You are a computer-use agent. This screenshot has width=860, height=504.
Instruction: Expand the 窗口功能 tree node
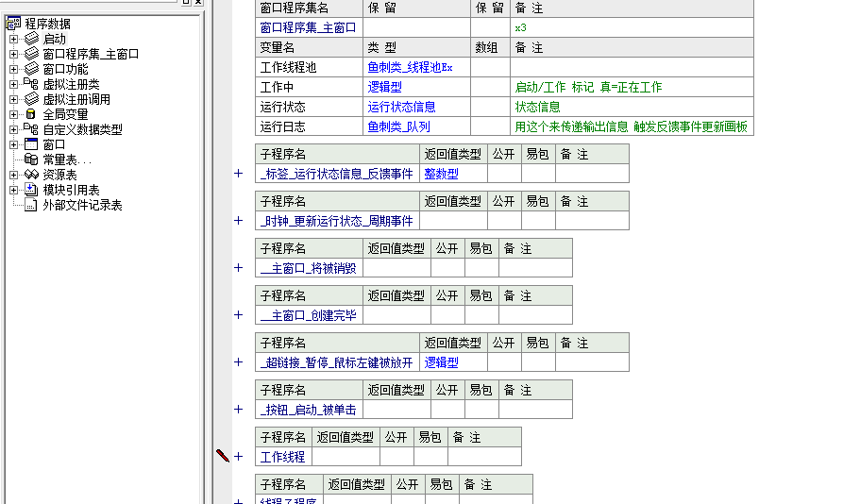[x=14, y=69]
